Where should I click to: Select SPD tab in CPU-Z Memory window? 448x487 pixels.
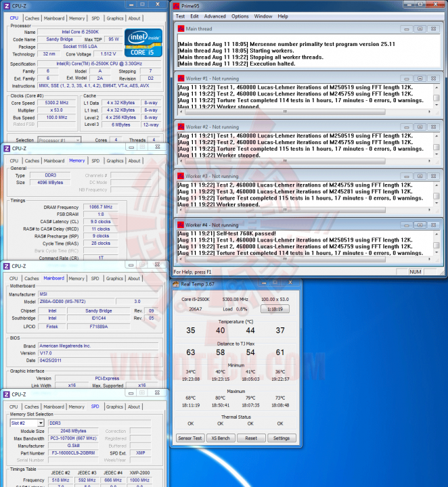pyautogui.click(x=95, y=160)
